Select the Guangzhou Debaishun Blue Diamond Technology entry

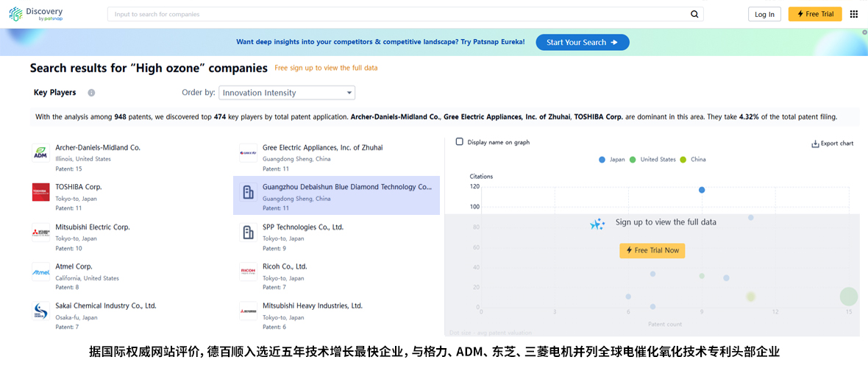(x=337, y=196)
